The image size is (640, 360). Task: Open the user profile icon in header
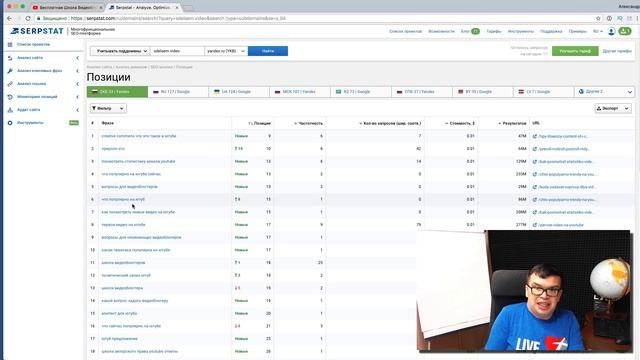[611, 31]
